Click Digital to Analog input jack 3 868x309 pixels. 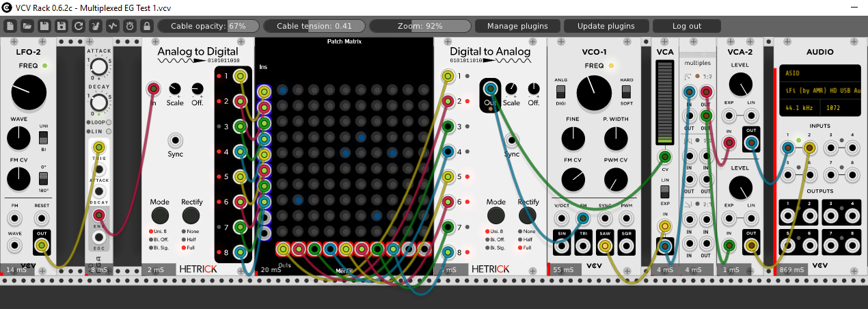tap(448, 126)
